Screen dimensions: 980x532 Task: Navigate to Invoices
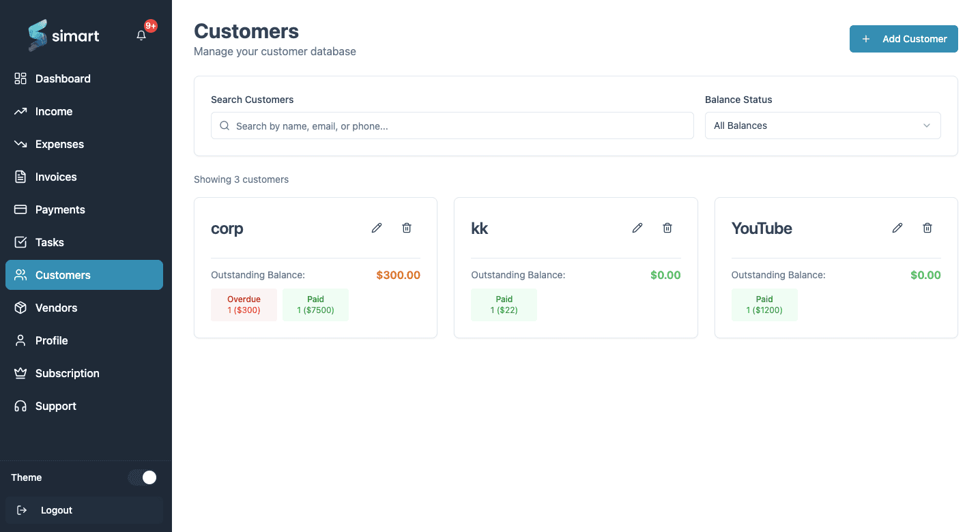(x=56, y=177)
